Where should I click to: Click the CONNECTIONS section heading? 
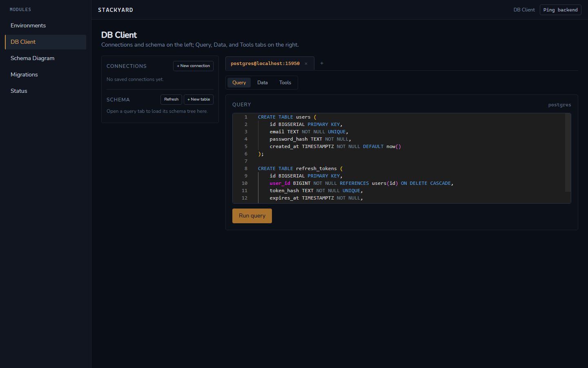click(127, 66)
